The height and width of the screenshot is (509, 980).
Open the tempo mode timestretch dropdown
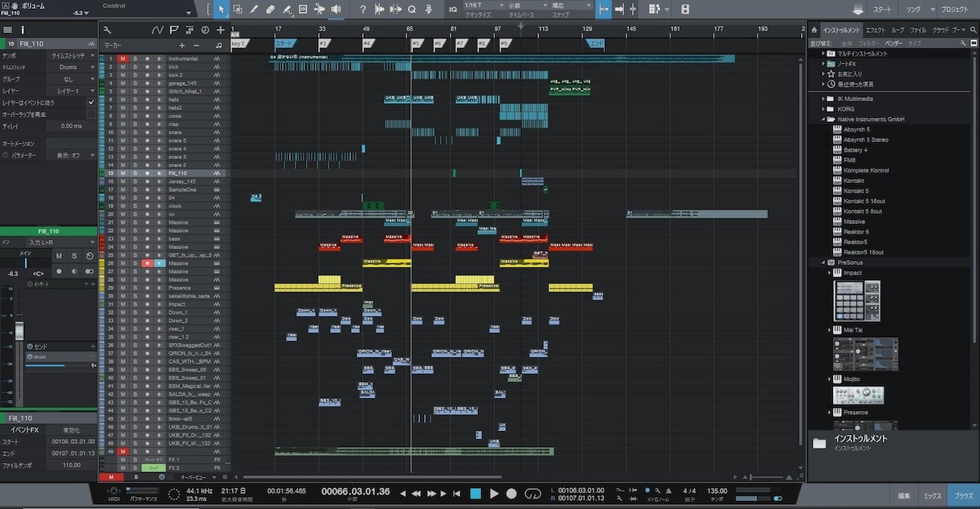click(71, 56)
